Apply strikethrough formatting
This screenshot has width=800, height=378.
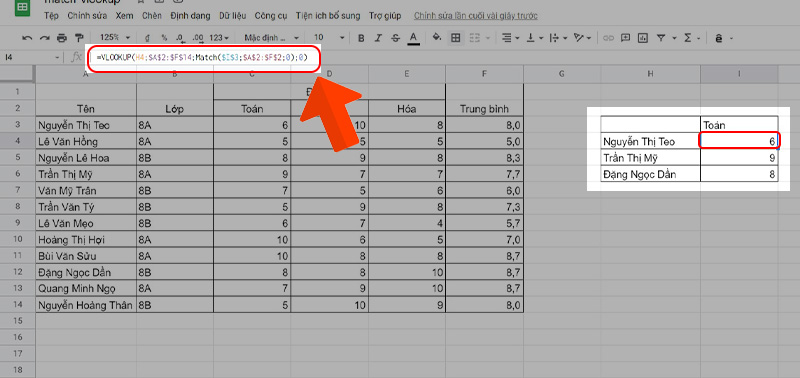tap(395, 38)
